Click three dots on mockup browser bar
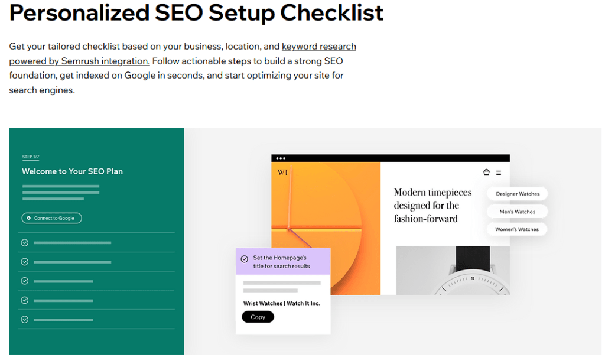Screen dimensions: 605x364 coord(281,158)
